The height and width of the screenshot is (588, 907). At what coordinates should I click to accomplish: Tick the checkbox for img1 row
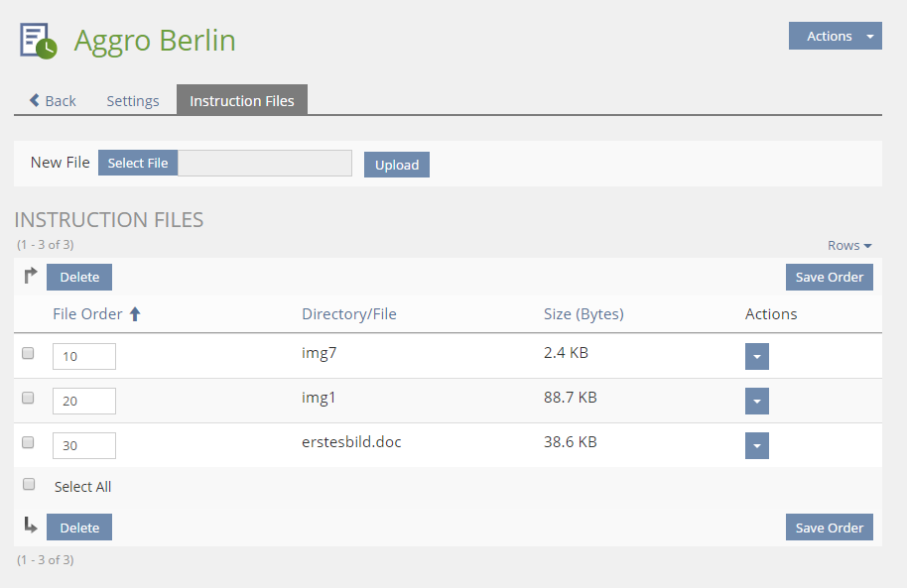click(28, 398)
